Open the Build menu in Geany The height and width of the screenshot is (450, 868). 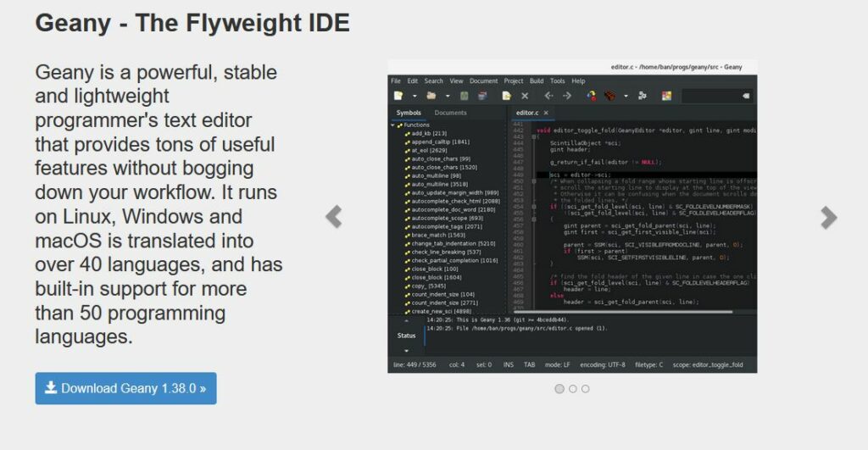click(x=537, y=81)
